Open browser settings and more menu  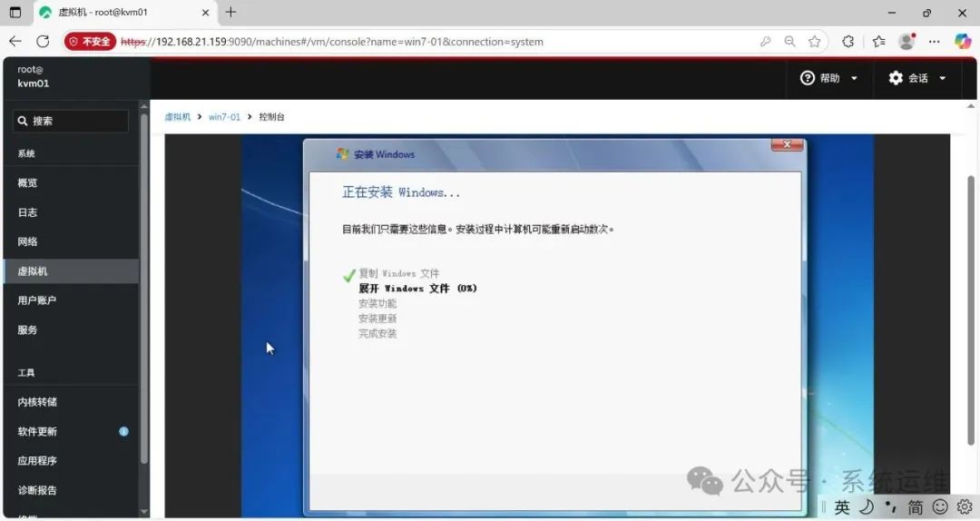(934, 41)
